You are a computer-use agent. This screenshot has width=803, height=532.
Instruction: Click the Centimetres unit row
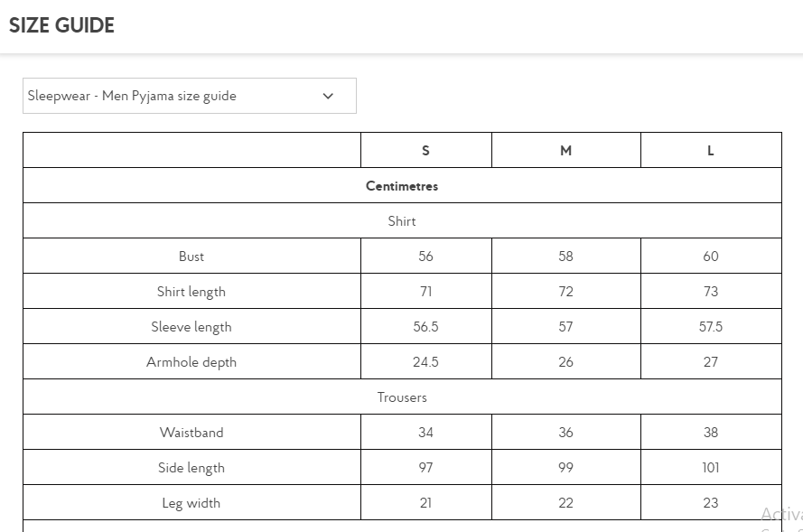point(402,186)
